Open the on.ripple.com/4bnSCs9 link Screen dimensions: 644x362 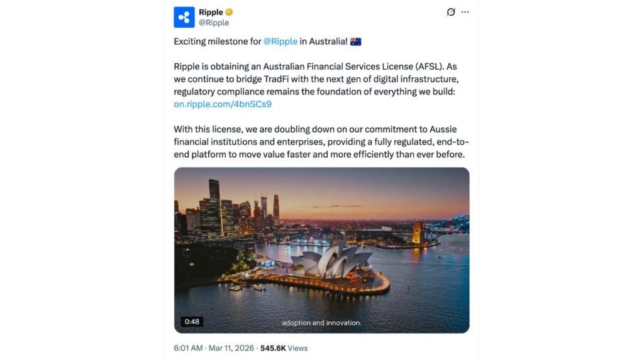223,104
